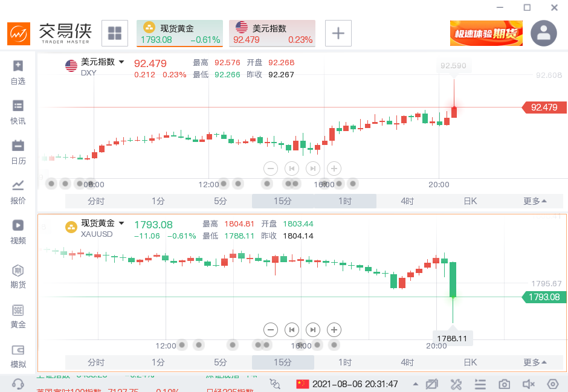Open the user profile avatar

(x=543, y=33)
